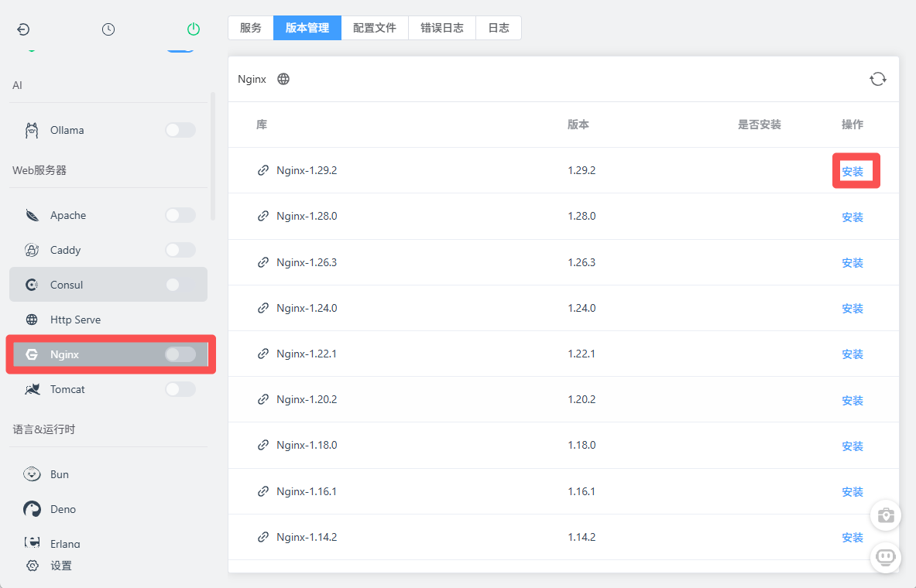The width and height of the screenshot is (916, 588).
Task: Click the Web服务器 section label
Action: (39, 170)
